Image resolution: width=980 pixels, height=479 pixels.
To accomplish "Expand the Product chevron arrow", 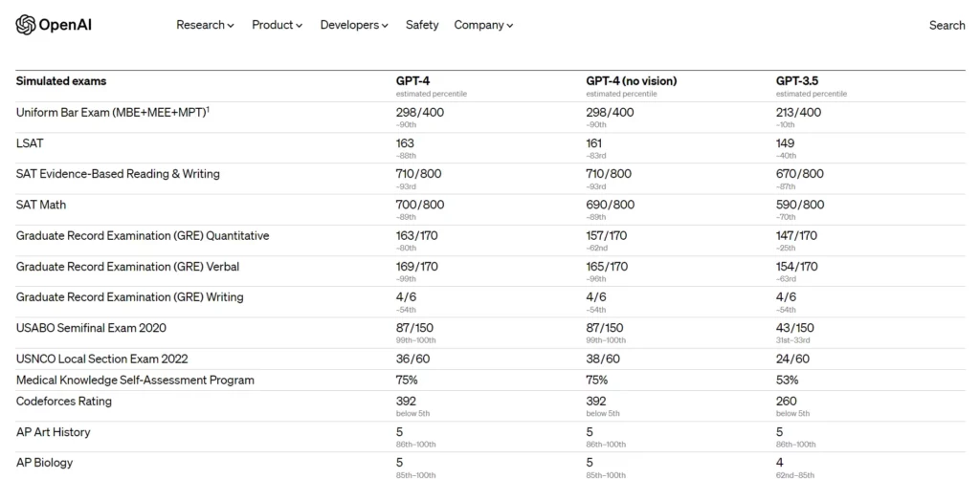I will click(299, 26).
